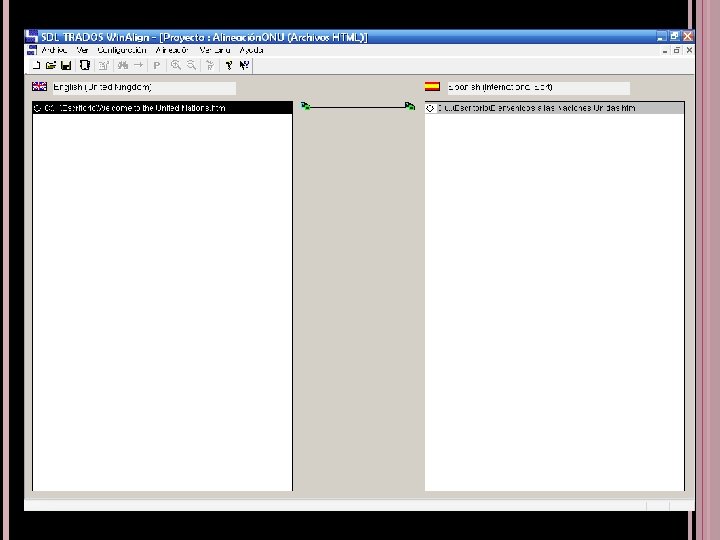The width and height of the screenshot is (720, 540).
Task: Click the right-arrow find-next toolbar icon
Action: coord(138,65)
